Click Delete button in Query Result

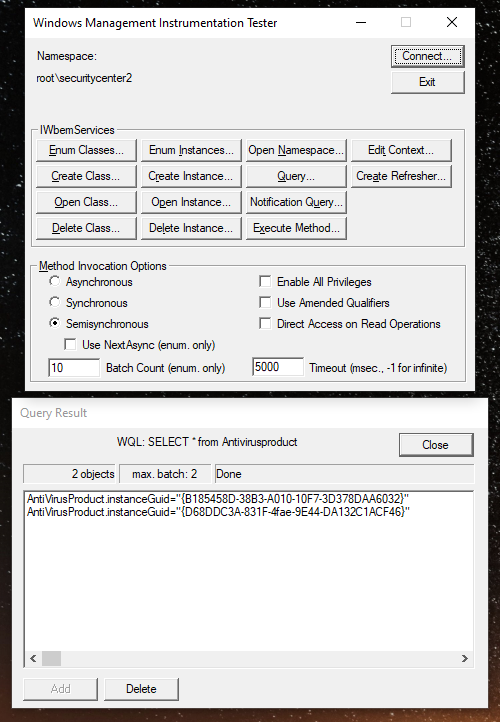coord(141,689)
